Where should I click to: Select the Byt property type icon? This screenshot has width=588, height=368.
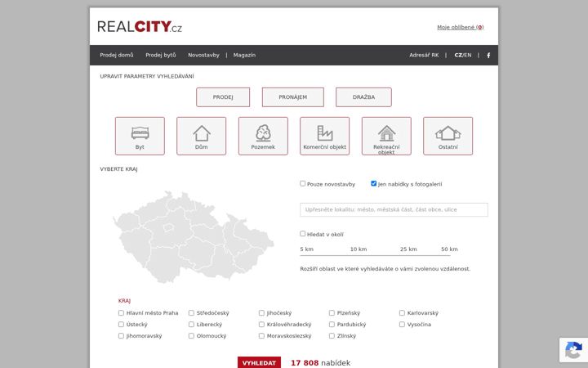point(140,136)
